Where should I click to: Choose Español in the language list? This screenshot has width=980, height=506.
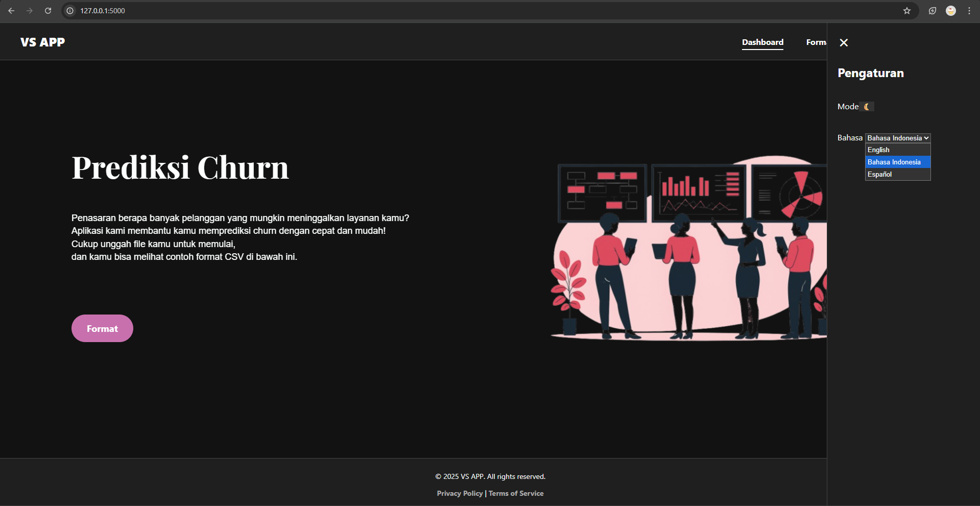[897, 175]
